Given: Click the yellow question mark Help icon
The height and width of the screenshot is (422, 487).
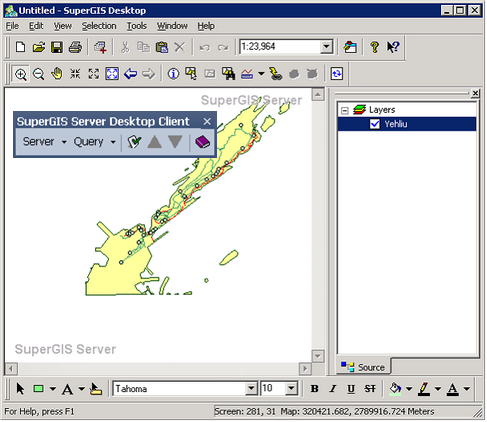Looking at the screenshot, I should 375,47.
